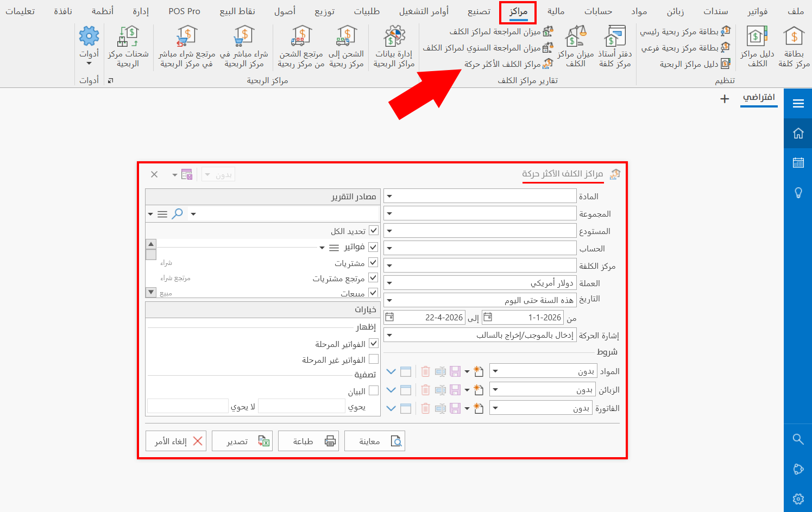Delete the الفاتورة condition (trash icon)
The height and width of the screenshot is (512, 812).
425,408
